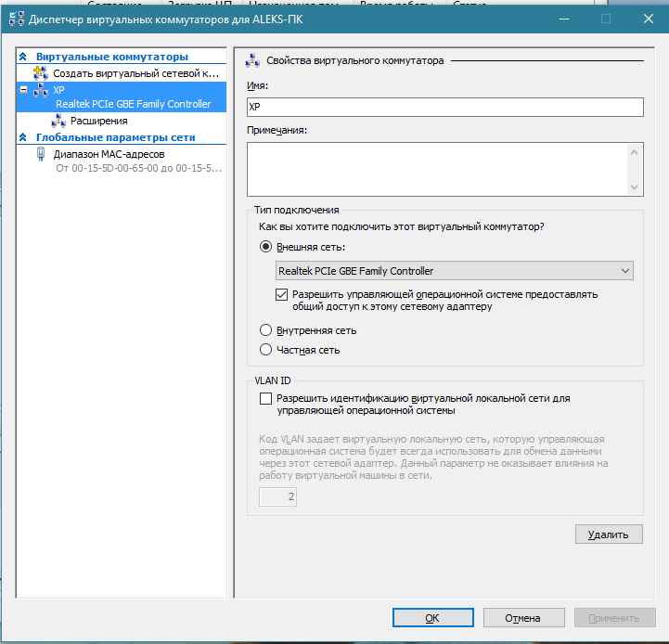
Task: Click the XP switch network icon
Action: click(41, 90)
